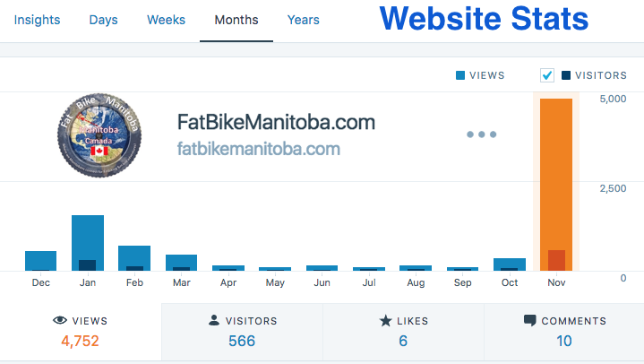Show the Years stats tab
Image resolution: width=644 pixels, height=364 pixels.
pyautogui.click(x=304, y=20)
